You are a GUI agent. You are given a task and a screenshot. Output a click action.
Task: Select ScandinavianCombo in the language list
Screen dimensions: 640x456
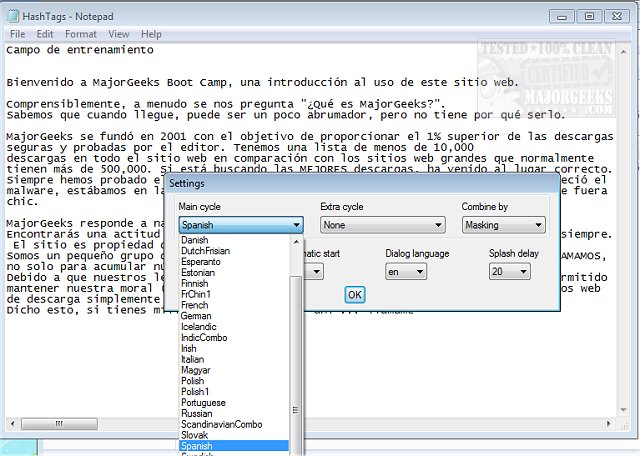pyautogui.click(x=234, y=425)
